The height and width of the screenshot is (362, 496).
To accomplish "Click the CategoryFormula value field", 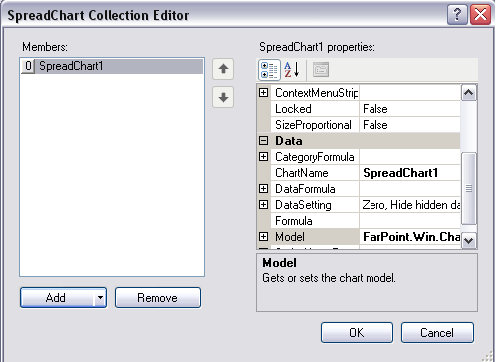I will coord(410,157).
